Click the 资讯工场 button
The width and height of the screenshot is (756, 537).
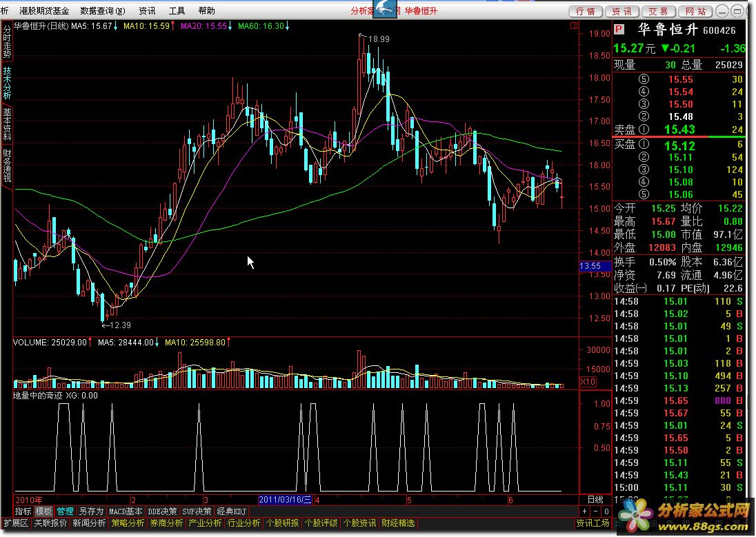click(593, 523)
